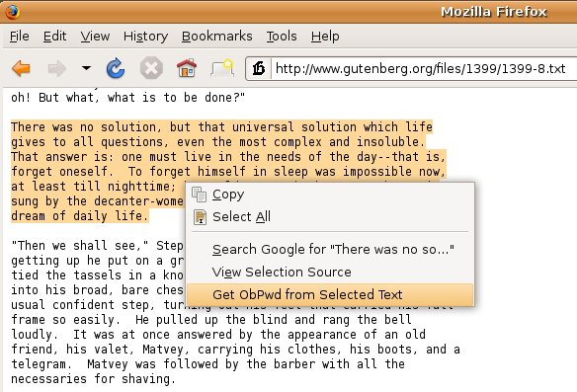Click the text "dream of daily life."

pyautogui.click(x=79, y=216)
